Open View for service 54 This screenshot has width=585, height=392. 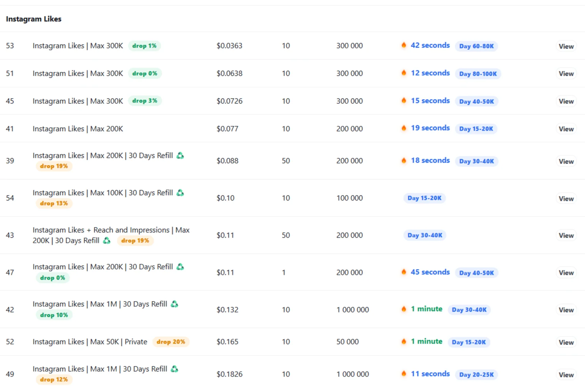[566, 198]
